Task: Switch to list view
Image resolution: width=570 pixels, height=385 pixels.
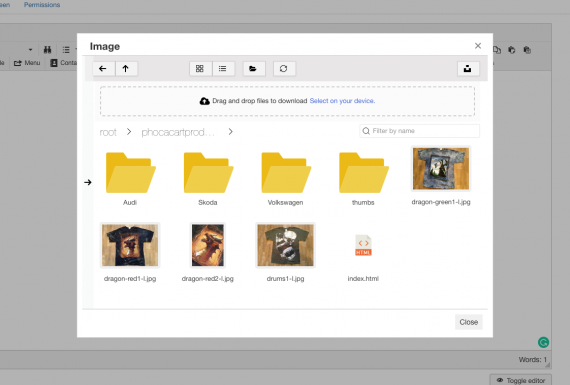Action: pos(223,69)
